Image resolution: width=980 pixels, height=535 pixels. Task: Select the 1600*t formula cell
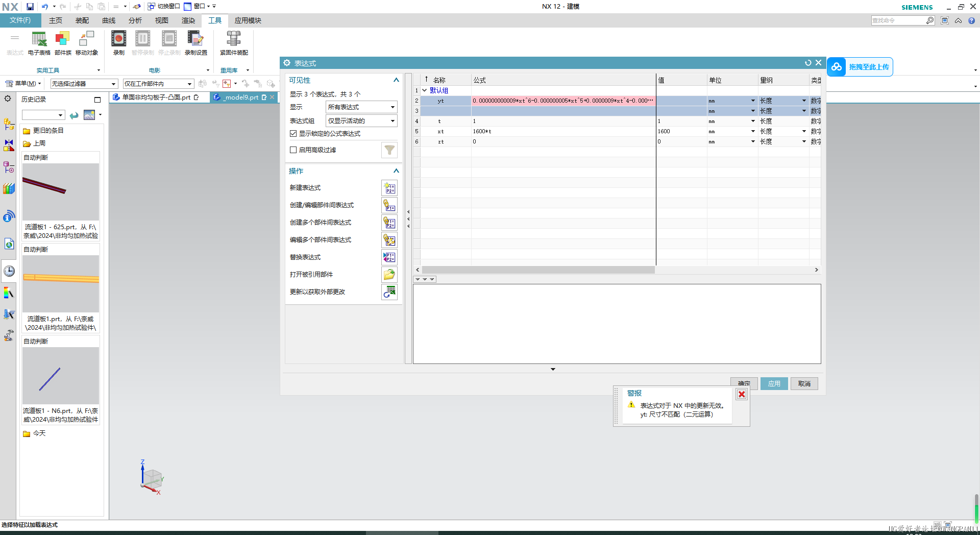pos(563,131)
